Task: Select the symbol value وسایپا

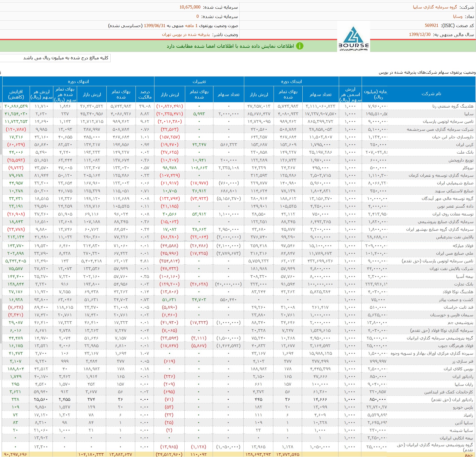Action: pos(458,16)
